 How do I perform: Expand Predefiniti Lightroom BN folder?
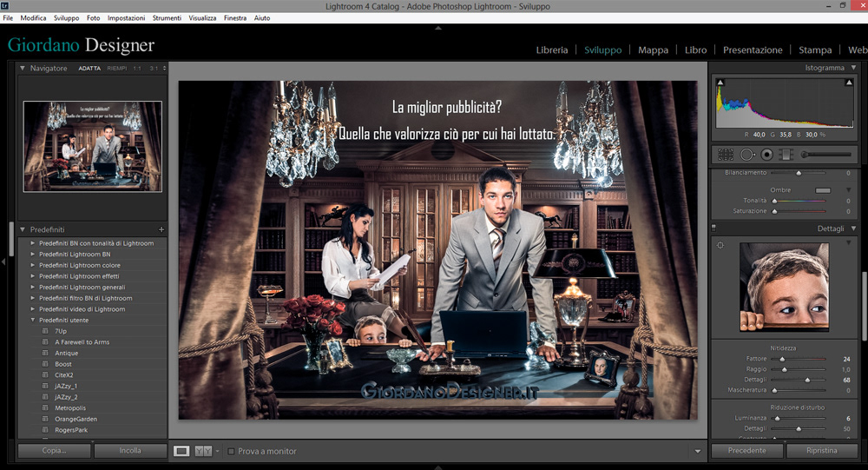point(33,255)
